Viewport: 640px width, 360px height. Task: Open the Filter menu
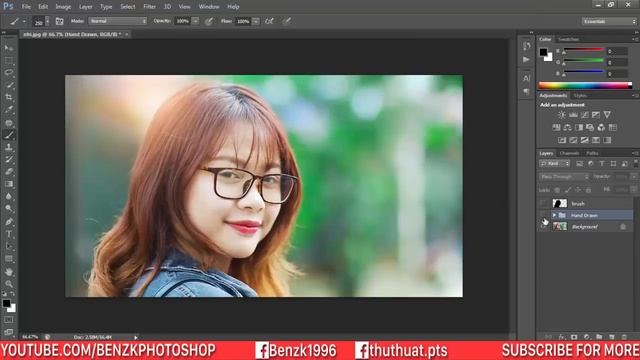point(149,7)
